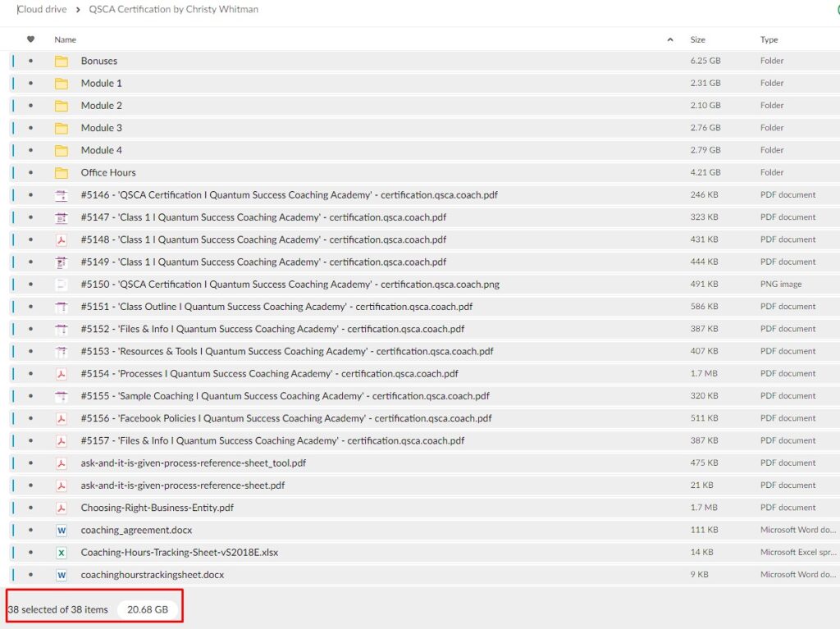Click the PDF icon for Choosing-Right-Business-Entity.pdf
Image resolution: width=840 pixels, height=629 pixels.
coord(62,508)
